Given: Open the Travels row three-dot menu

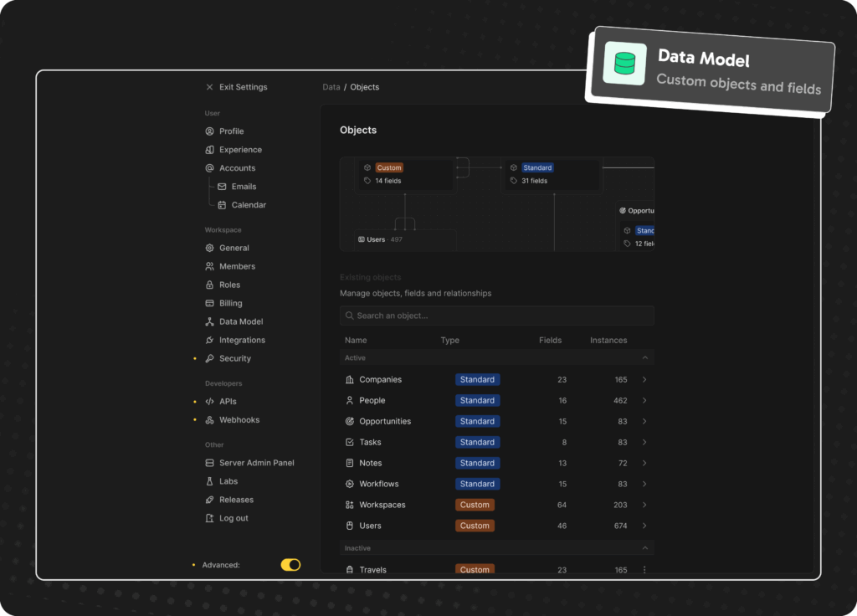Looking at the screenshot, I should (644, 570).
